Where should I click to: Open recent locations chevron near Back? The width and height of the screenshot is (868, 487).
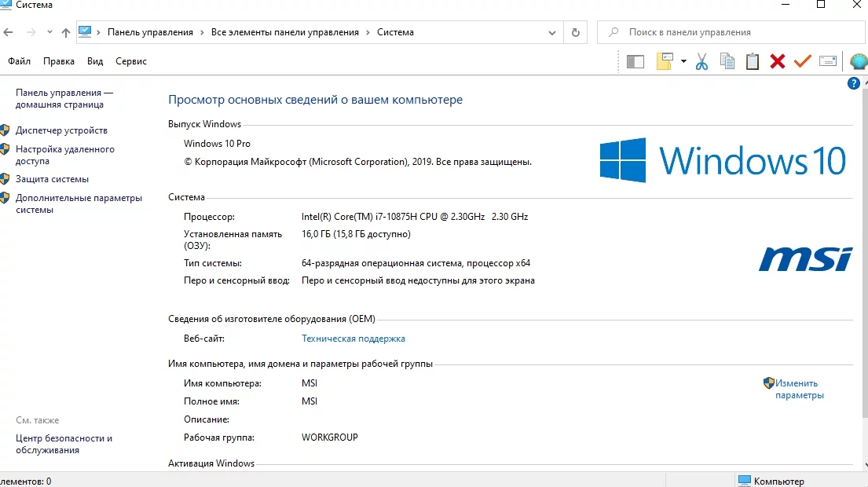coord(49,32)
